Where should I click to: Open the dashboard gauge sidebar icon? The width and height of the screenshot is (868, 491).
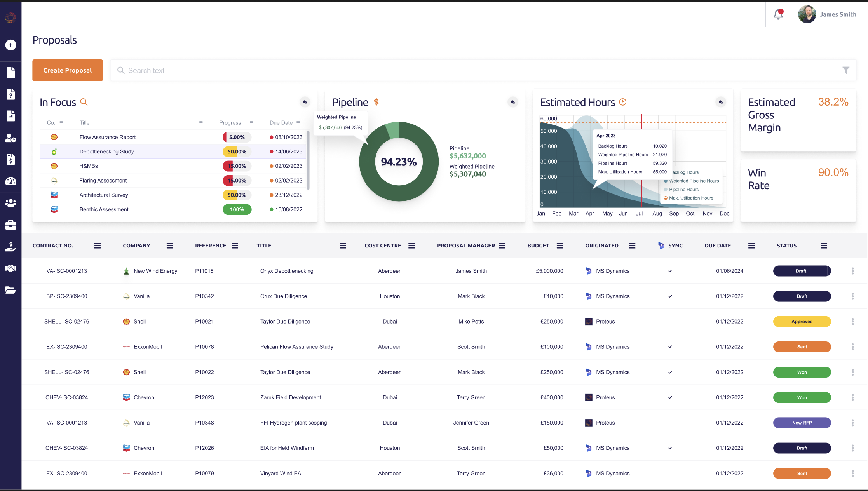click(10, 181)
